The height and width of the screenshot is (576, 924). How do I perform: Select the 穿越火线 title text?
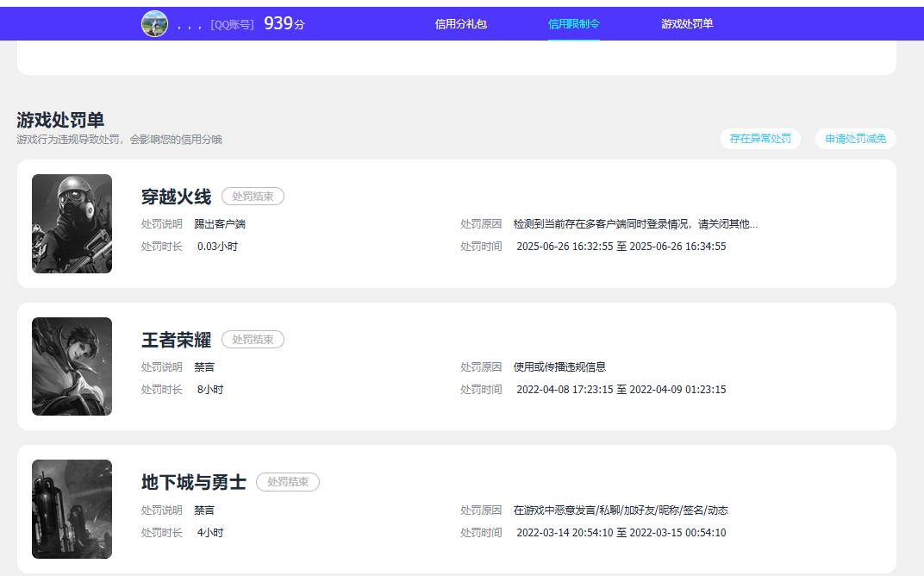(x=176, y=197)
